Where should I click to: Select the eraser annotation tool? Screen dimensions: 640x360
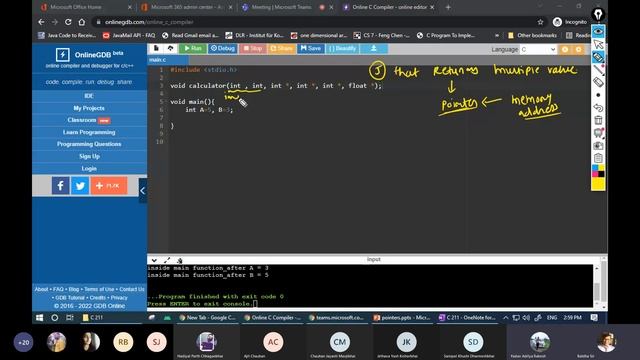click(598, 82)
